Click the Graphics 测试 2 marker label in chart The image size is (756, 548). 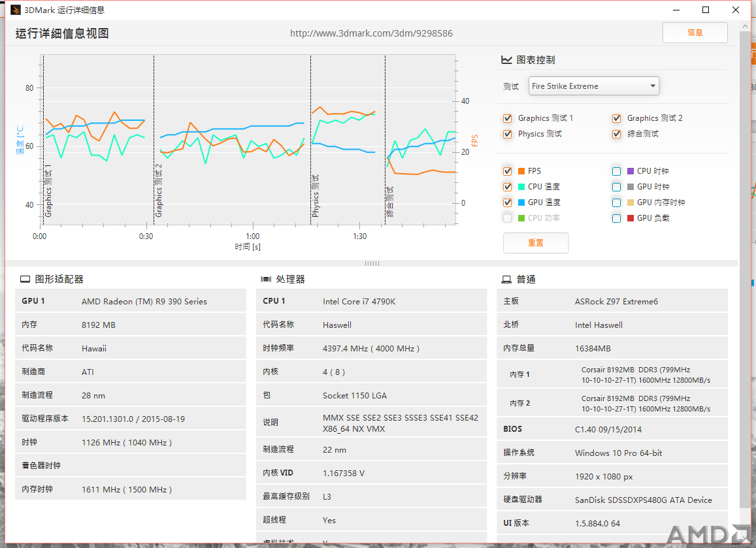tap(159, 190)
